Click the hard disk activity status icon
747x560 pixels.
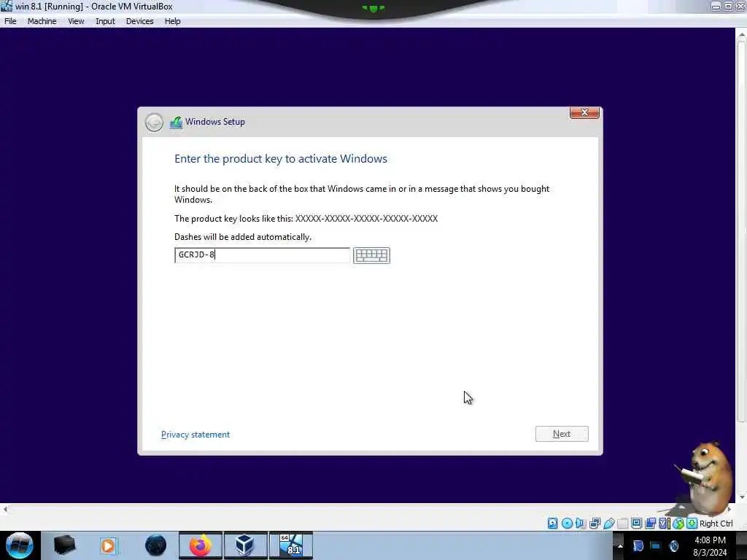coord(553,524)
